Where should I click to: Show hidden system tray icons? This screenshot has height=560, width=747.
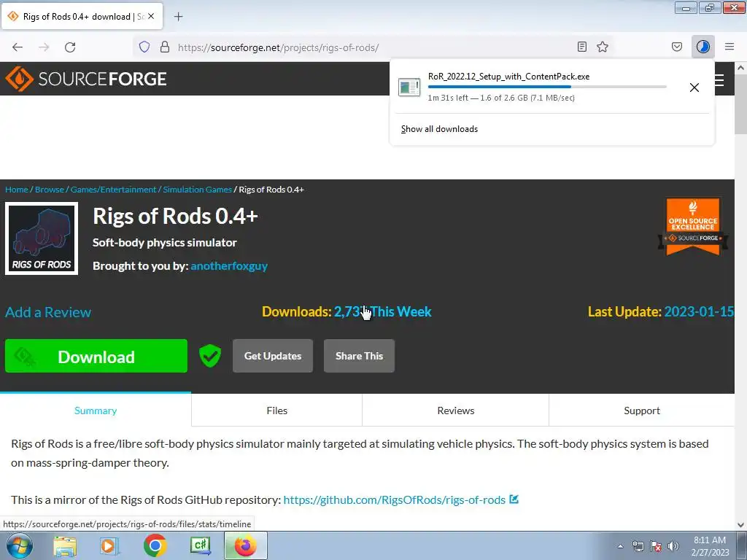click(x=620, y=546)
